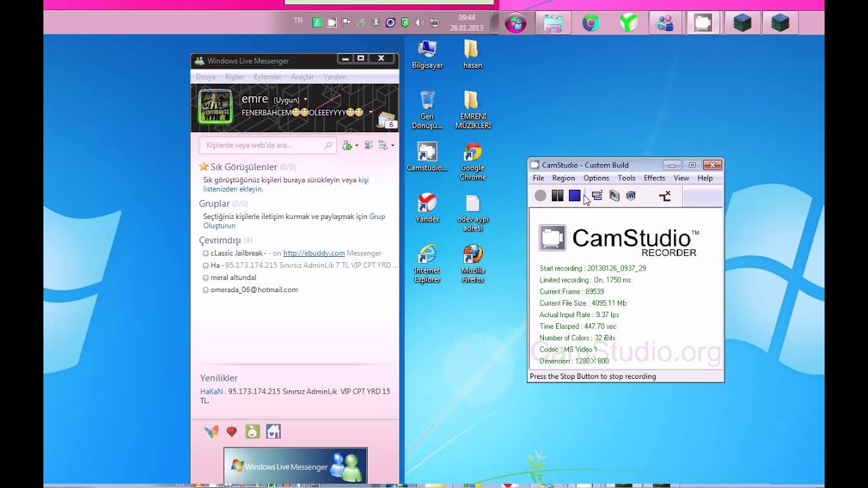Toggle CamStudio screen annotations icon
The width and height of the screenshot is (868, 488).
coord(597,196)
